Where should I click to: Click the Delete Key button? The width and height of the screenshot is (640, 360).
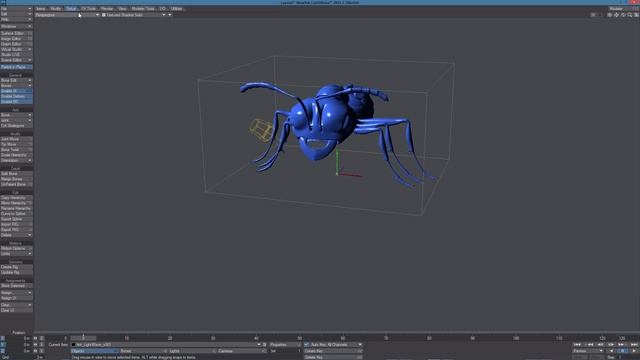(333, 357)
